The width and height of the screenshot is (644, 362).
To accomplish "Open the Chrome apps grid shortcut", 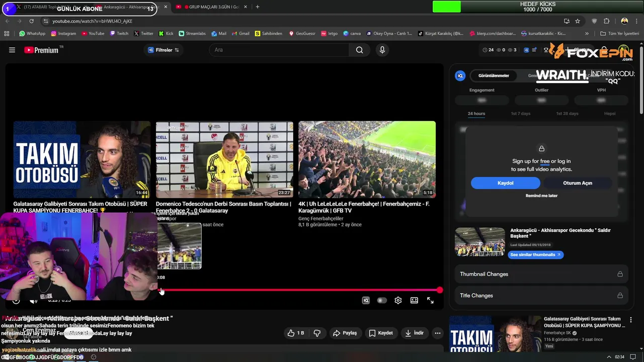I will click(7, 34).
